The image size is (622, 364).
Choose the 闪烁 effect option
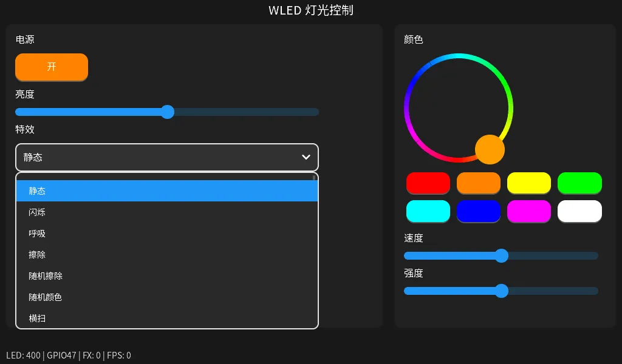pos(167,212)
